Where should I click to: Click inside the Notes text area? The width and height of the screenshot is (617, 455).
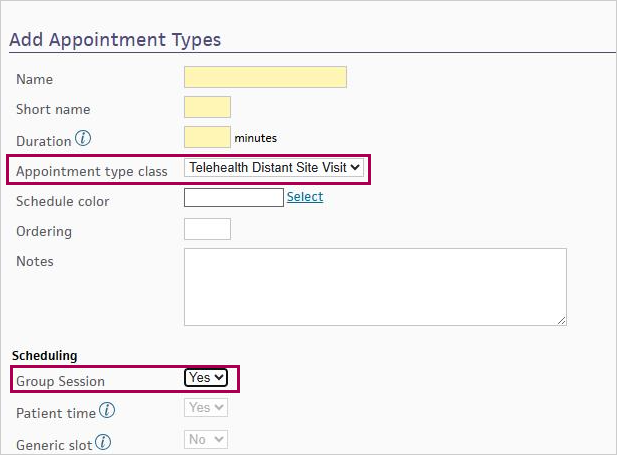point(375,286)
